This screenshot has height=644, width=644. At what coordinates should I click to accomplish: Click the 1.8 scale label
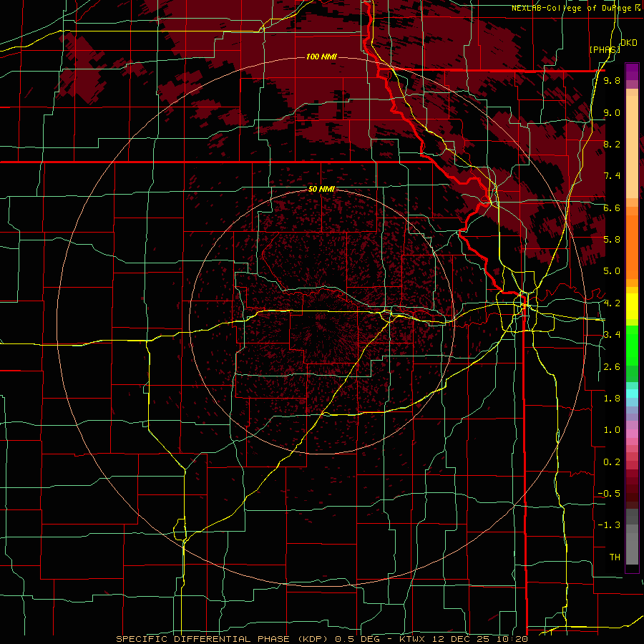tap(612, 399)
